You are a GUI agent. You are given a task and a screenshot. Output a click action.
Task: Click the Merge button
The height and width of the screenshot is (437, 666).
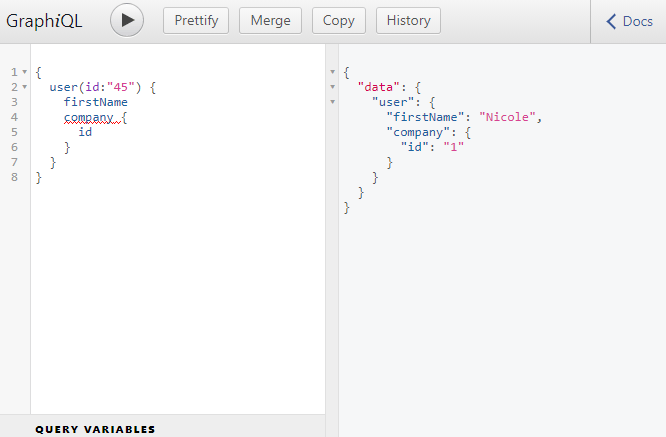271,21
